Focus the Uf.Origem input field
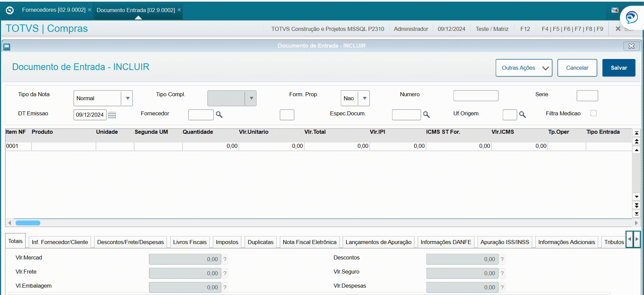Image resolution: width=644 pixels, height=295 pixels. point(510,115)
